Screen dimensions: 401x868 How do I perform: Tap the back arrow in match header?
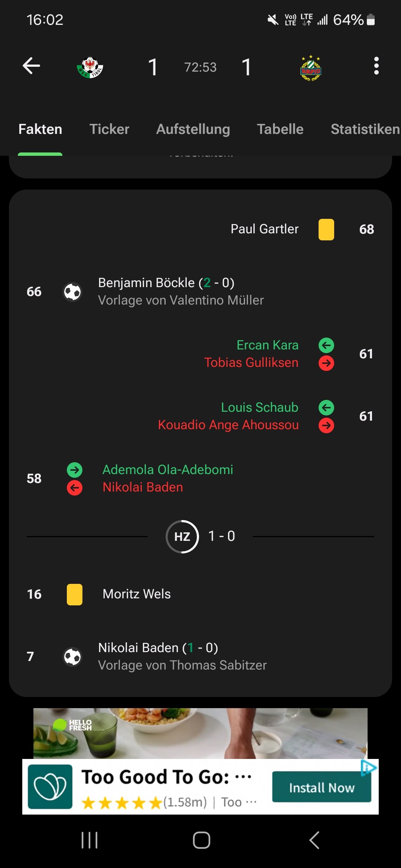tap(32, 66)
